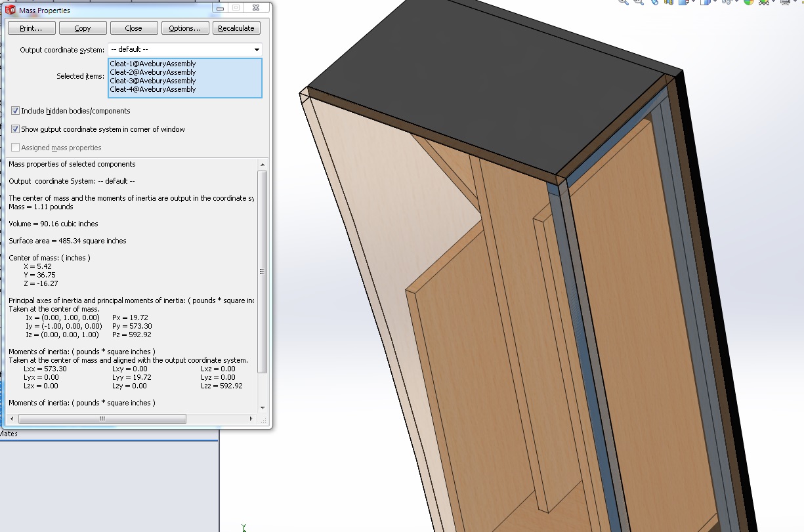This screenshot has width=804, height=532.
Task: Click the 'Lzz = 592.92' inertia value
Action: coord(222,386)
